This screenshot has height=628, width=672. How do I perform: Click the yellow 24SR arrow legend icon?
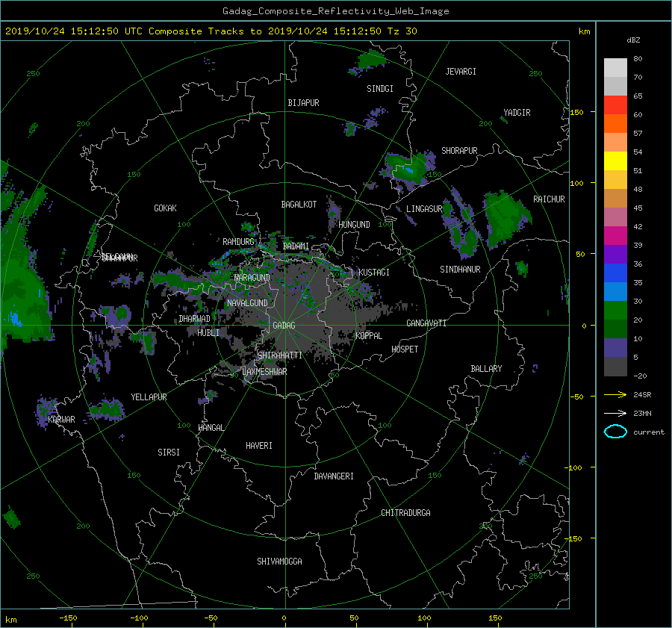(x=615, y=394)
